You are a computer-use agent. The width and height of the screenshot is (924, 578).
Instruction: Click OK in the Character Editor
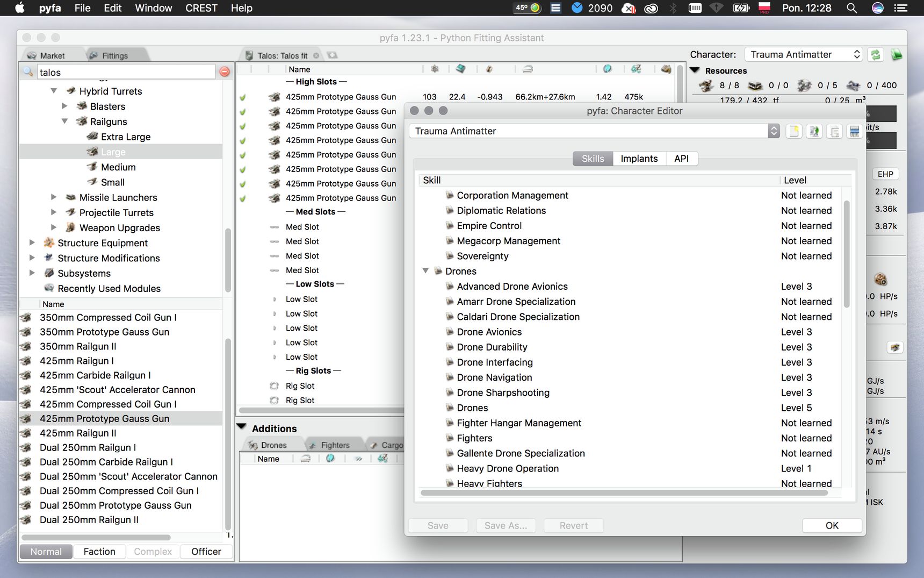point(832,526)
